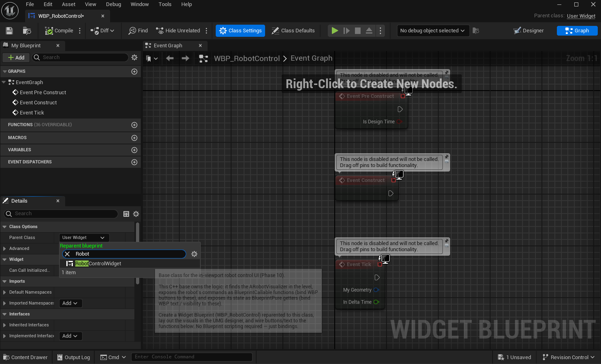The height and width of the screenshot is (364, 601).
Task: Open the File menu
Action: 30,4
